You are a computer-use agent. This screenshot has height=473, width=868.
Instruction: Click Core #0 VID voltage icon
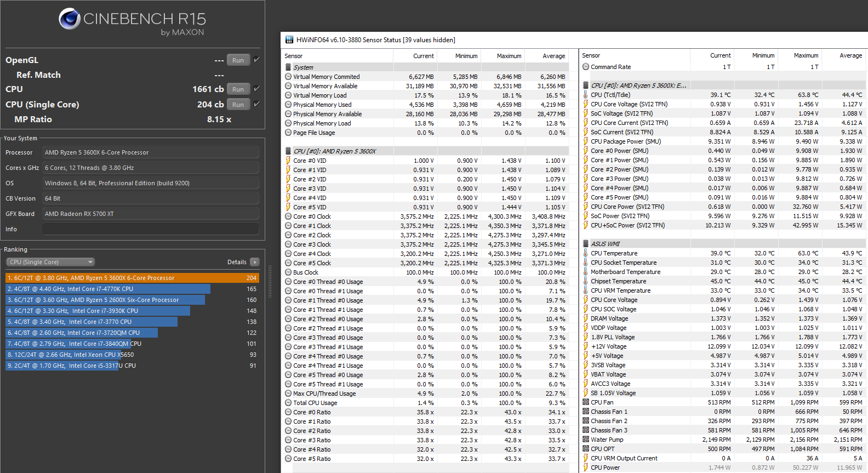click(288, 161)
